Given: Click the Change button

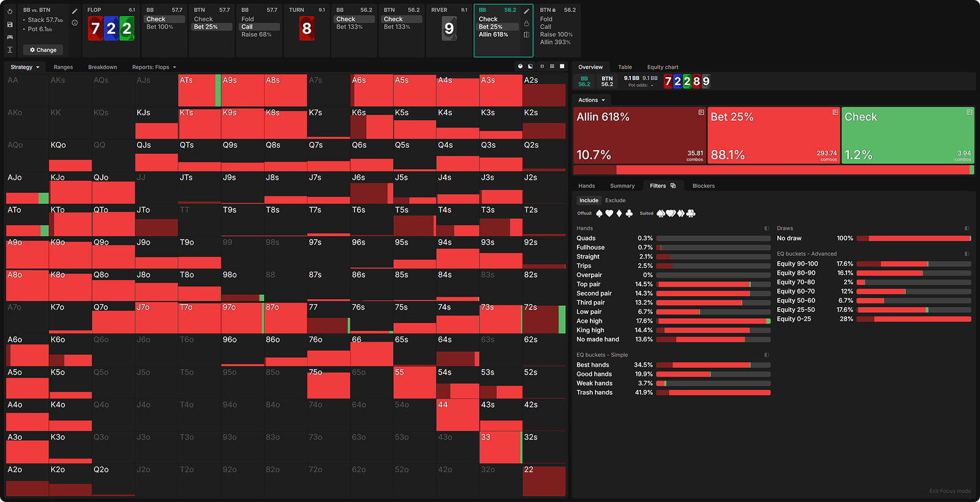Looking at the screenshot, I should [43, 50].
